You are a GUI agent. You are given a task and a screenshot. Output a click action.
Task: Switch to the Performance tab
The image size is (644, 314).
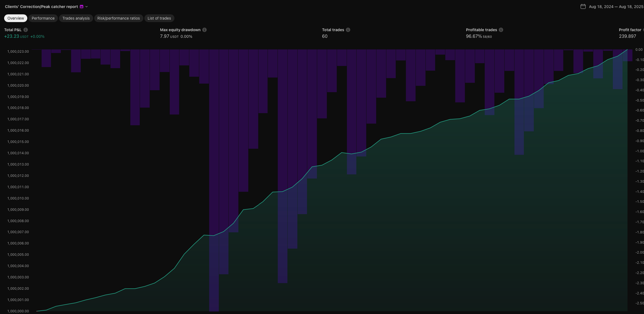[x=43, y=18]
